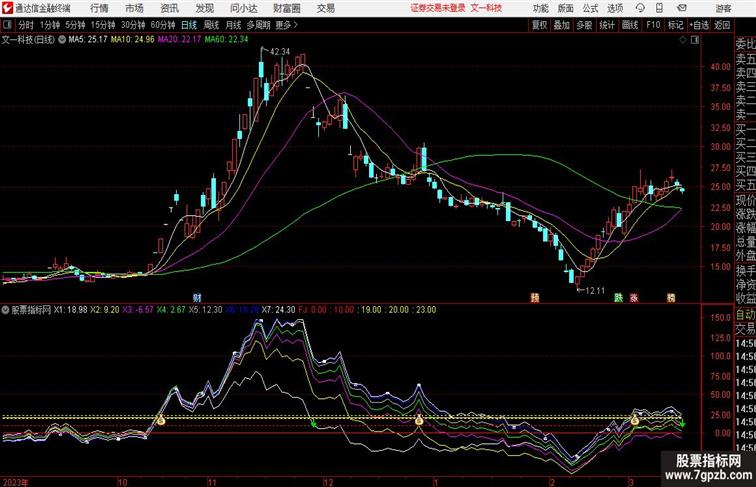The width and height of the screenshot is (756, 487).
Task: Click the 游客 guest account label
Action: 723,8
